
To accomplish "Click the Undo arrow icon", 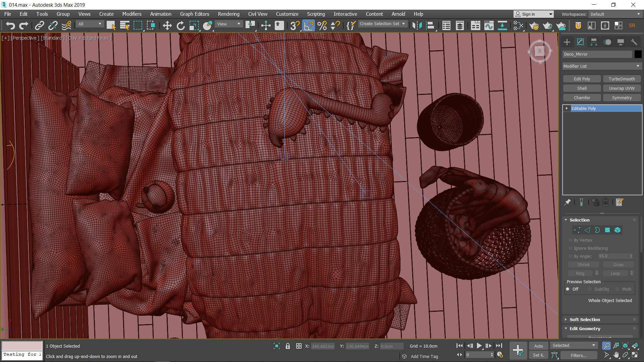I will (10, 25).
